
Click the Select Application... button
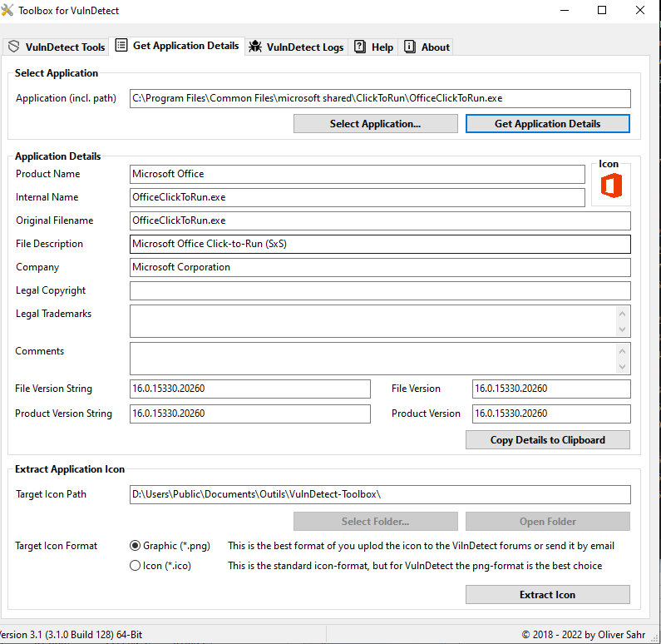pyautogui.click(x=376, y=124)
